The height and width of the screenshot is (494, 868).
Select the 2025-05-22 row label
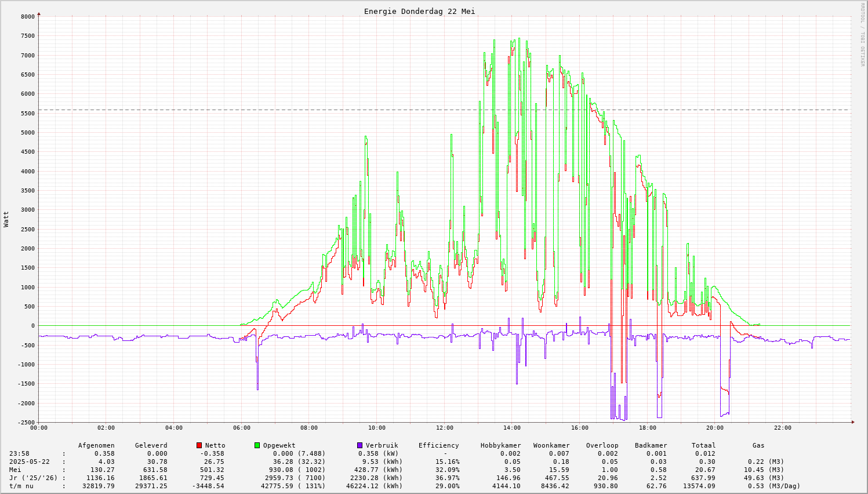30,462
